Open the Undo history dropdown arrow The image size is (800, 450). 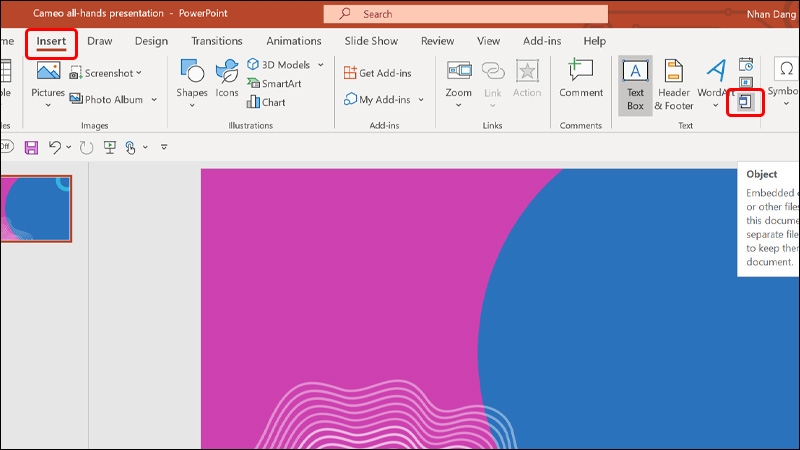[68, 147]
